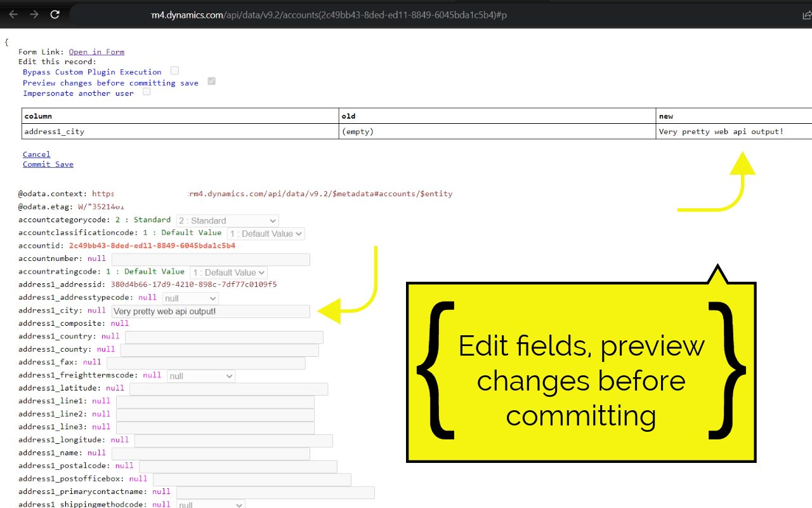The image size is (812, 508).
Task: Click the @odata.context URL value
Action: [x=272, y=194]
